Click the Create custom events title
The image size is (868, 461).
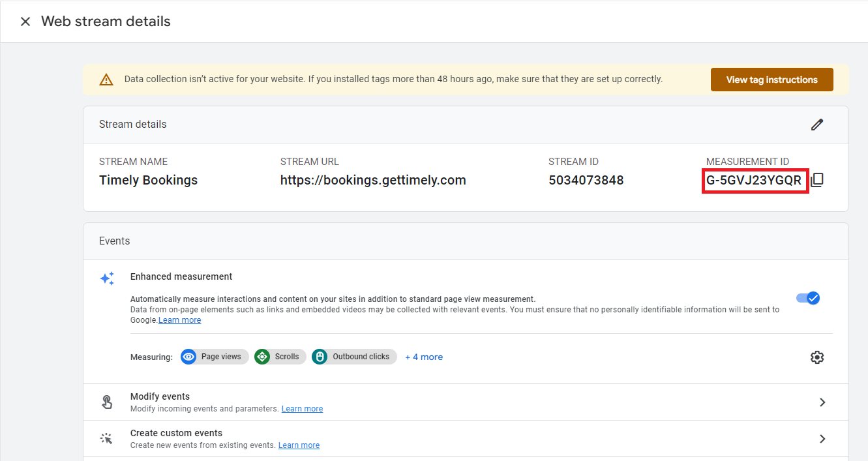[176, 433]
